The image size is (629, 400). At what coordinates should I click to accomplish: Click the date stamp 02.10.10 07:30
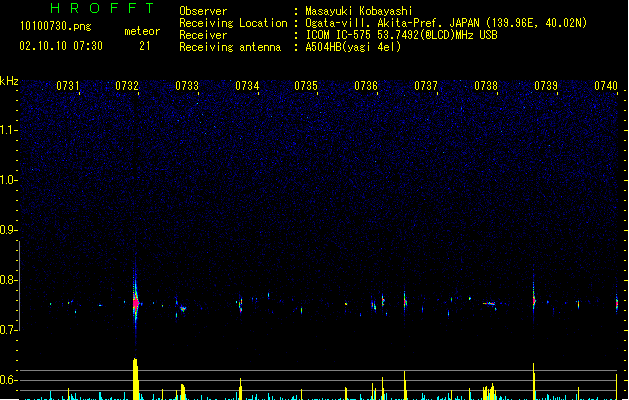(x=61, y=46)
